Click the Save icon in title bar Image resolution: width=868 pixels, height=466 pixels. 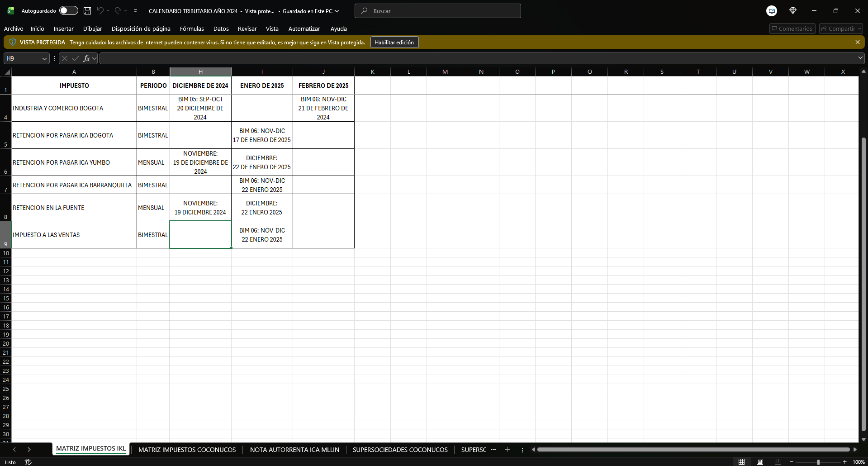(x=87, y=11)
